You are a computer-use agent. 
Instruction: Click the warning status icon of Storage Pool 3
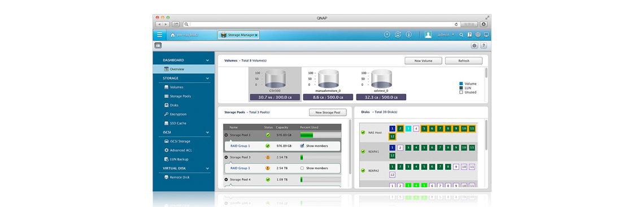click(x=268, y=157)
